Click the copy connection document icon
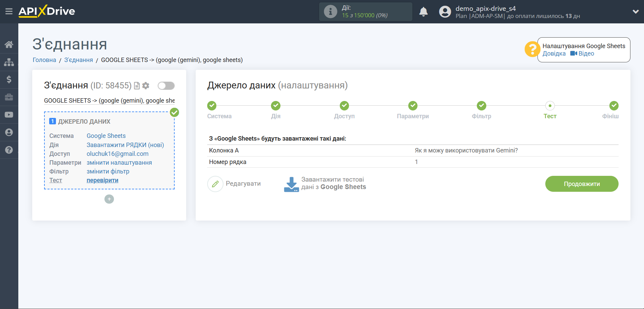Image resolution: width=644 pixels, height=309 pixels. [137, 86]
